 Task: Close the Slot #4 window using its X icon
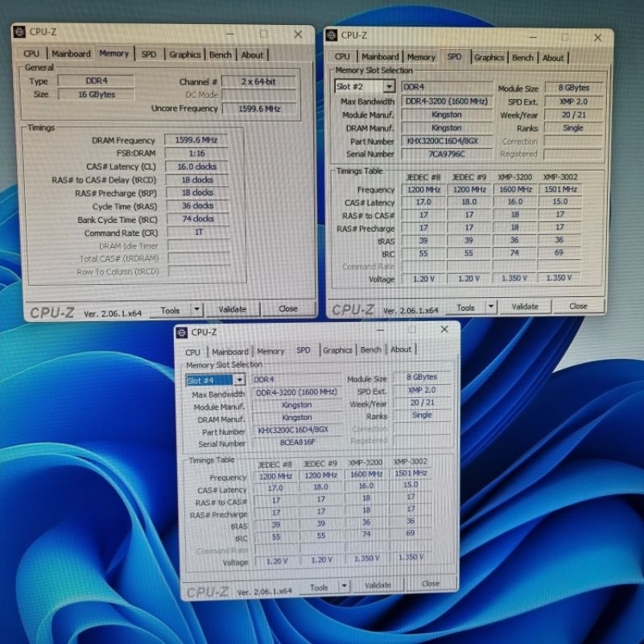point(444,330)
